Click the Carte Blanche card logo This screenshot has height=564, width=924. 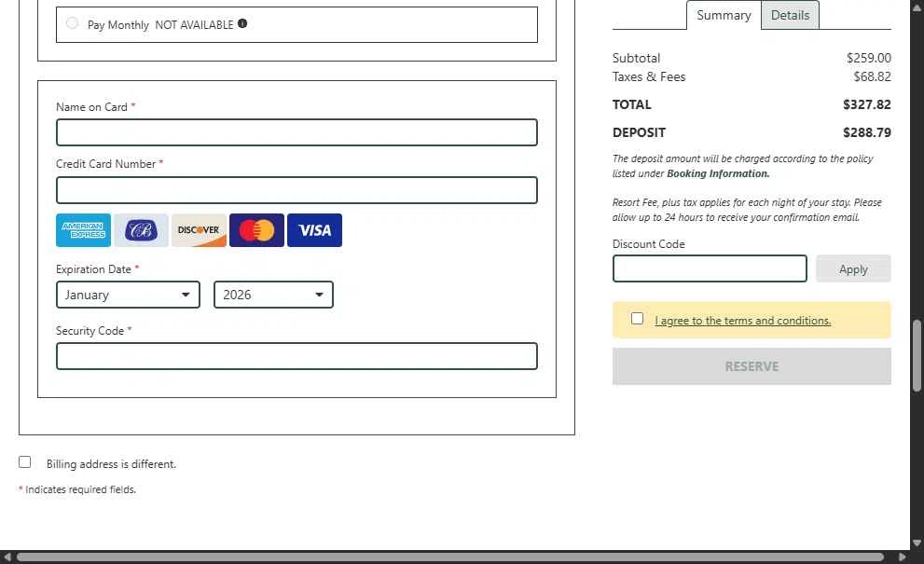coord(141,230)
